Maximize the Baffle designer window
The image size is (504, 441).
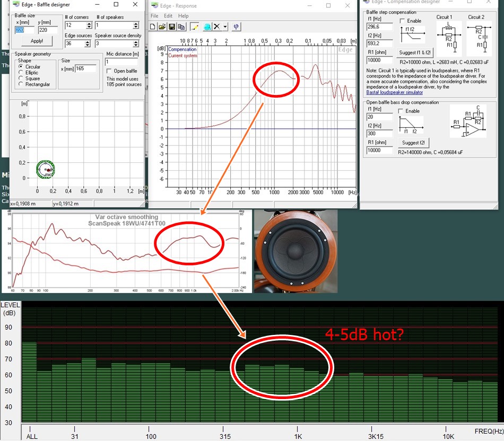pyautogui.click(x=116, y=4)
